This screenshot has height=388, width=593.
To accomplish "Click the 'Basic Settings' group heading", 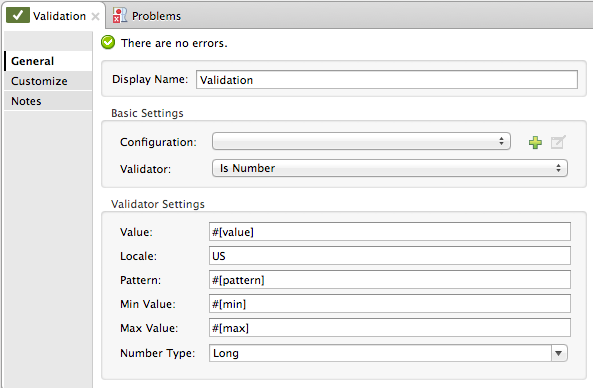I will pos(147,113).
